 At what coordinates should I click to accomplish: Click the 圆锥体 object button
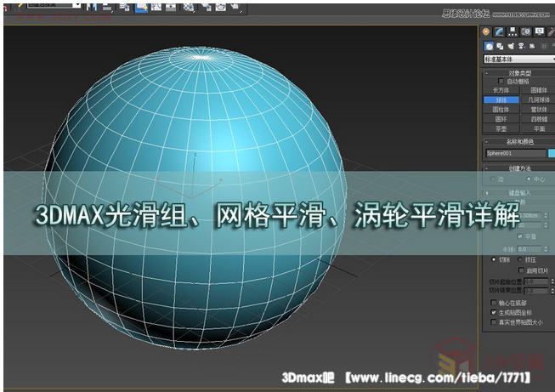(539, 90)
